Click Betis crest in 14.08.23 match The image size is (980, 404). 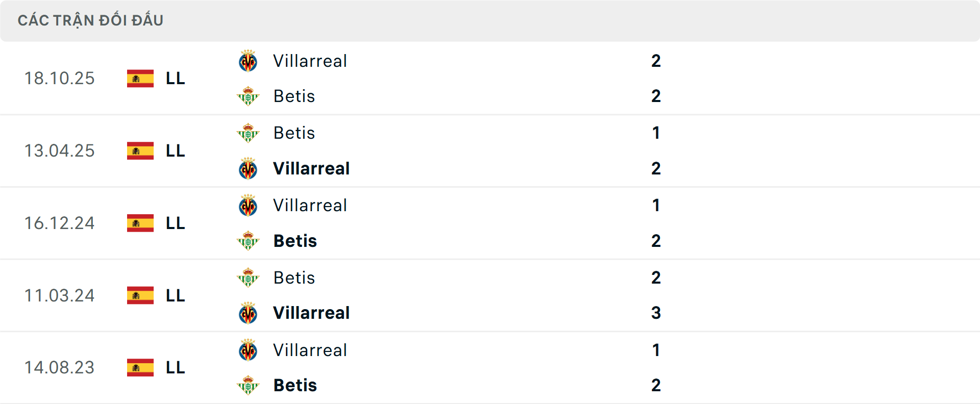point(248,385)
